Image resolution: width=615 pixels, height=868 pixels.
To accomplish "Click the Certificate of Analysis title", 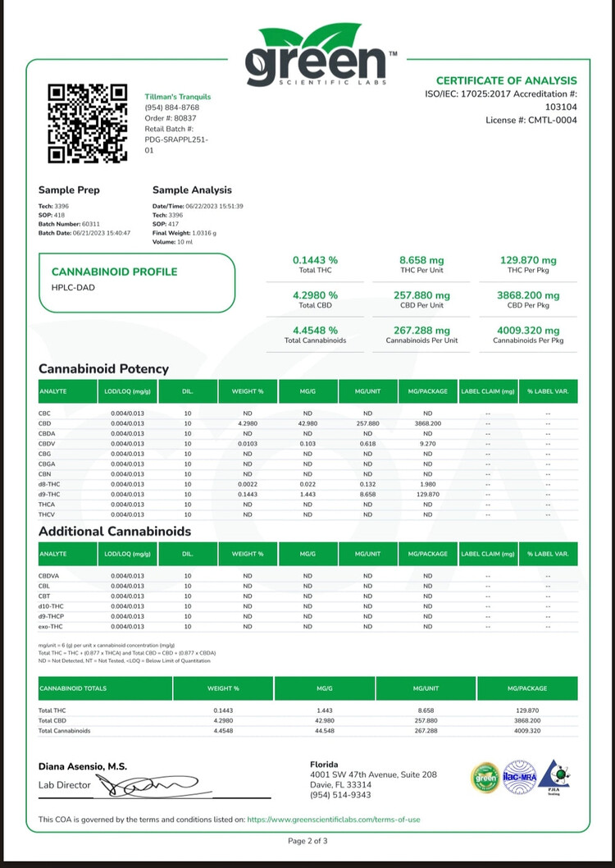I will click(506, 80).
